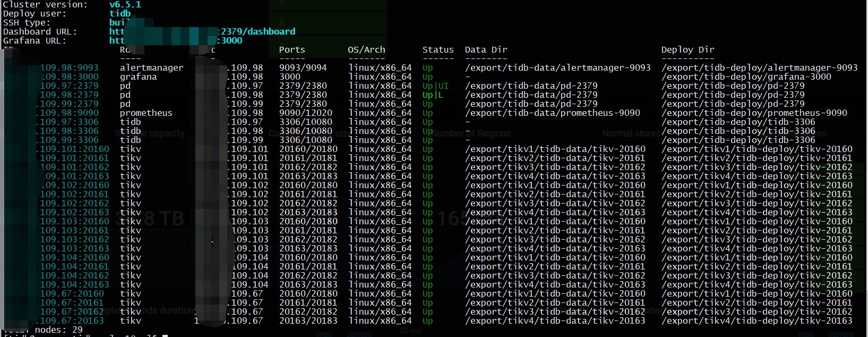Click the Up status in the 109.104:20161 row
The width and height of the screenshot is (868, 337).
coord(427,266)
